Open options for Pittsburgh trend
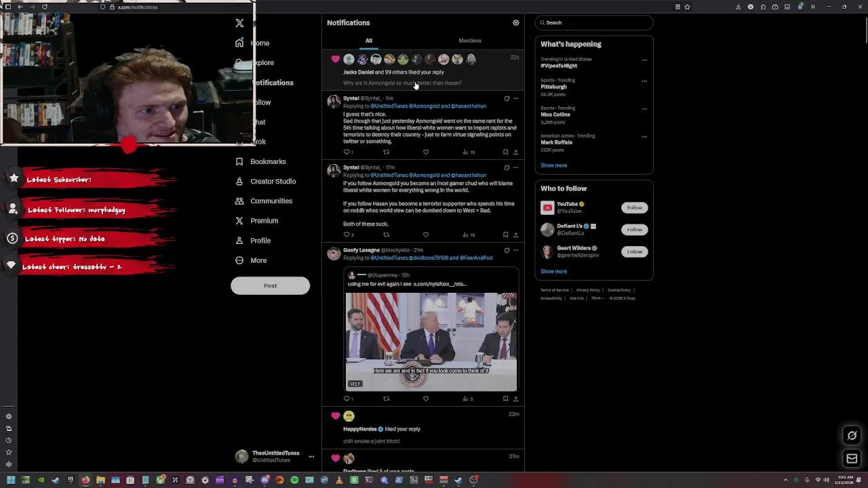 (644, 81)
